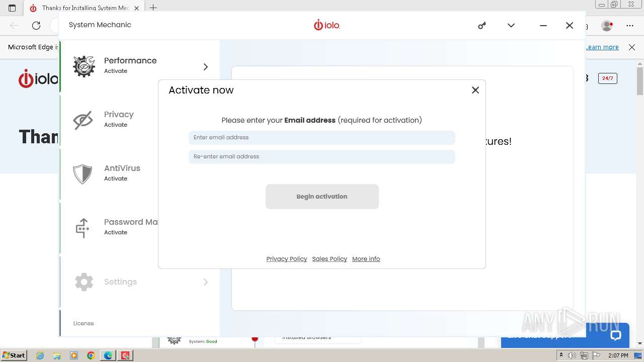644x362 pixels.
Task: Click the network tray icon
Action: (584, 355)
